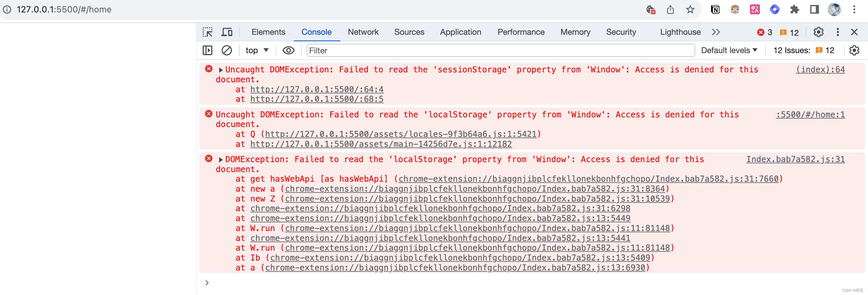Open the :5500/#/home:1 source link

pos(811,115)
